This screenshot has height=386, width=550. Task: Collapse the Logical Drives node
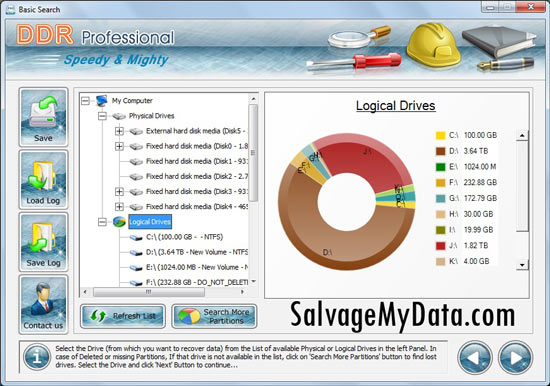(x=102, y=222)
